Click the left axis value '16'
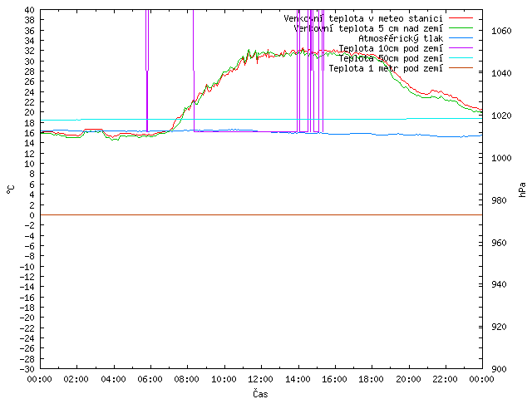This screenshot has width=532, height=399. 30,133
